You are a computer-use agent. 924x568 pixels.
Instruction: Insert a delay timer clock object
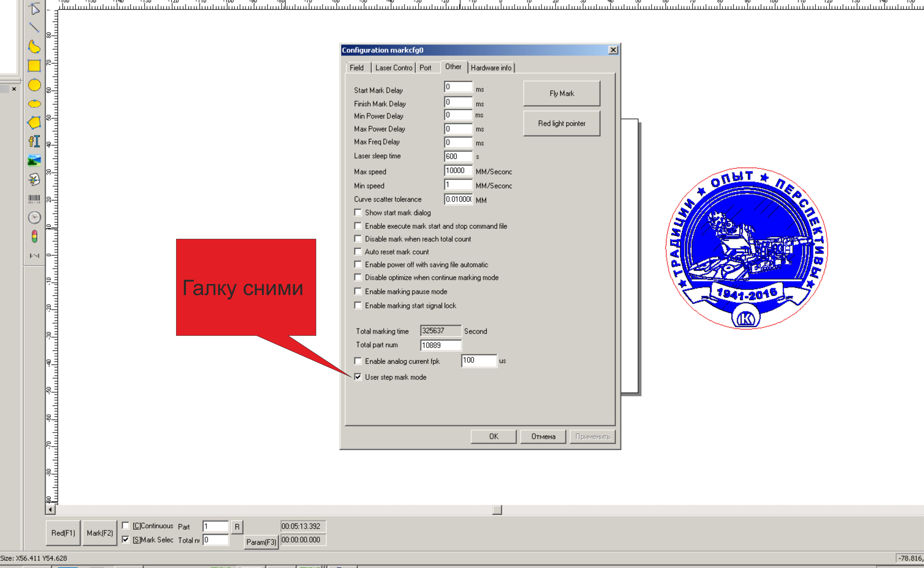pos(34,217)
